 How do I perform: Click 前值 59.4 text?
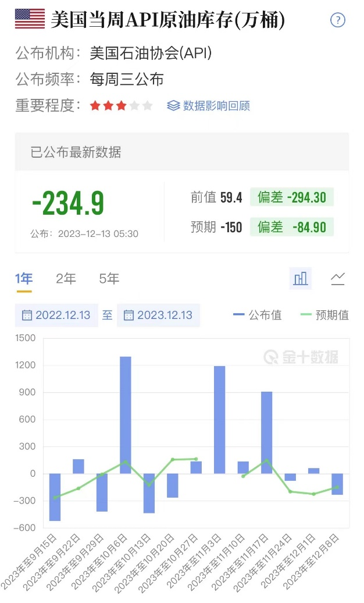(x=216, y=197)
